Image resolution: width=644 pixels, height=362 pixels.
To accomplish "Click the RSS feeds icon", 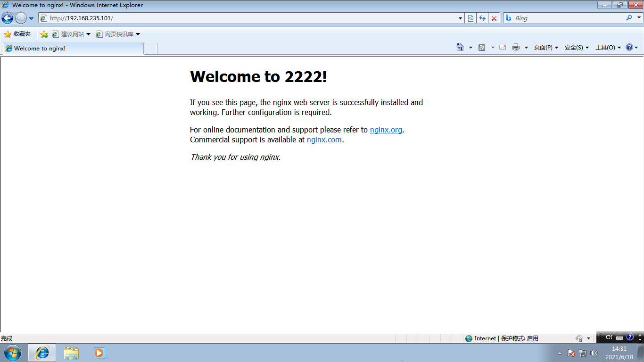I will [482, 48].
